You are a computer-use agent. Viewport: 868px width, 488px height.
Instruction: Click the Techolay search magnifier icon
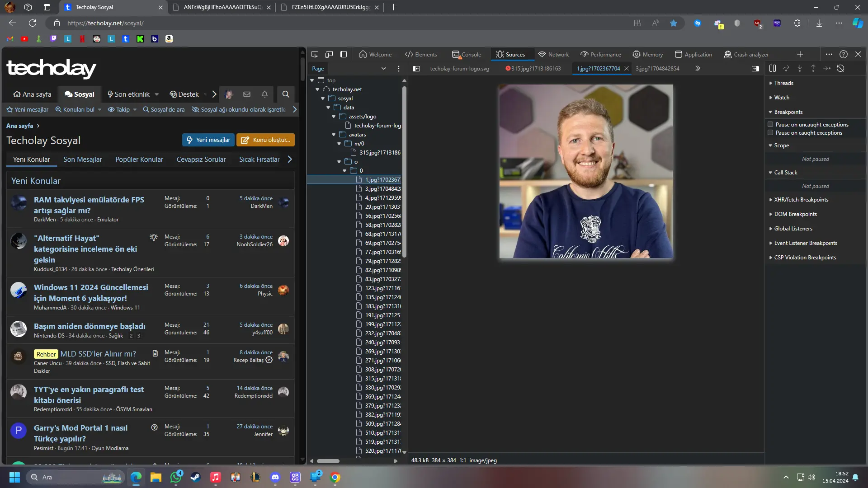click(x=286, y=94)
